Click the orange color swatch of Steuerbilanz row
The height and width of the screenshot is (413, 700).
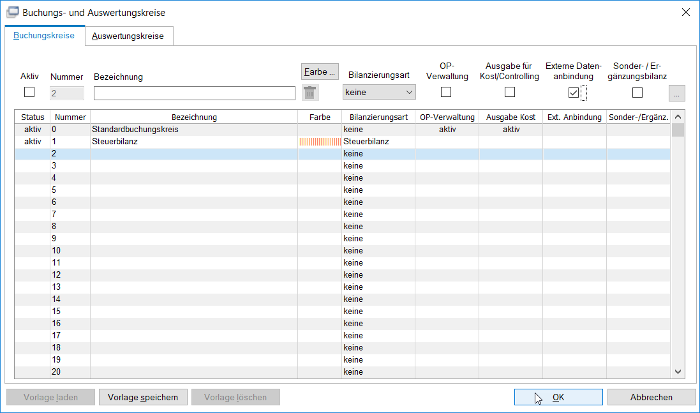click(x=320, y=142)
